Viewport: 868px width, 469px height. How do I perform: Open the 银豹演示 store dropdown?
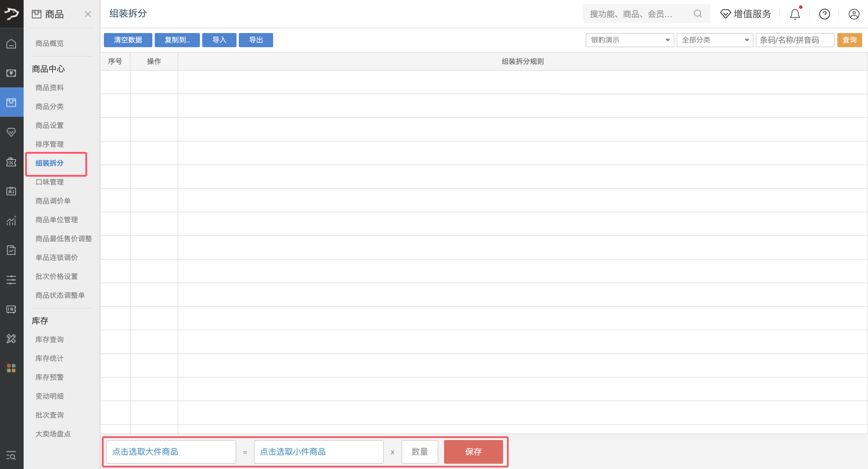630,40
